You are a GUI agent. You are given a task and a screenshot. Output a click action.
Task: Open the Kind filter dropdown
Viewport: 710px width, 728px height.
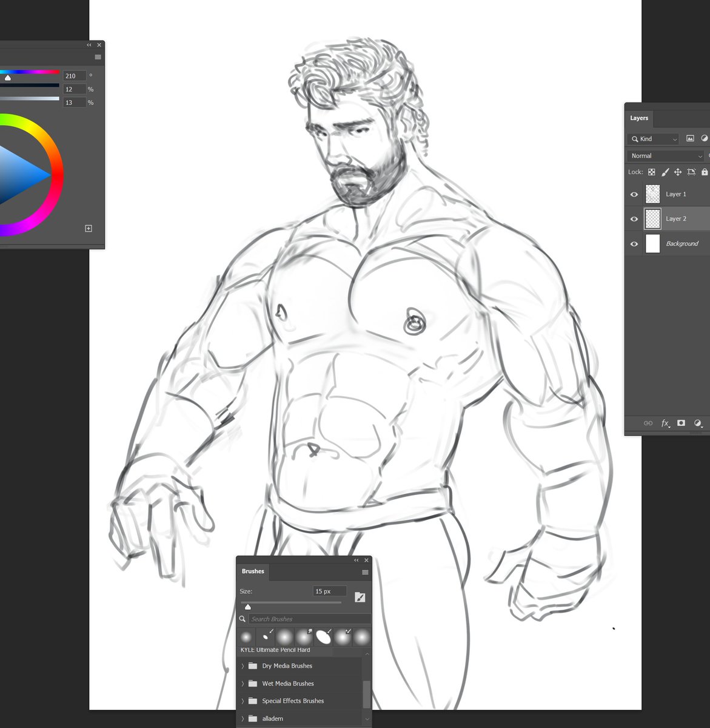coord(654,139)
